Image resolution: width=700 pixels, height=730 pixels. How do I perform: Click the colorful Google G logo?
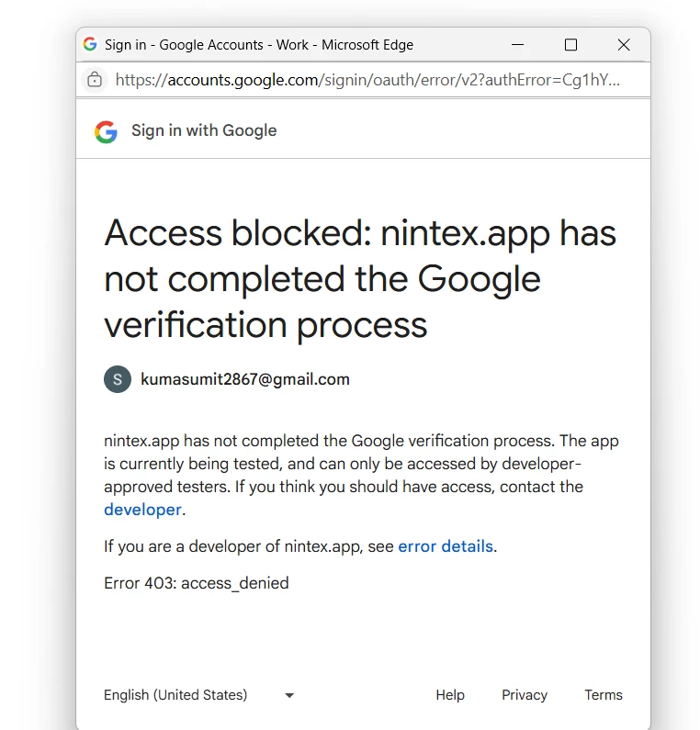pyautogui.click(x=107, y=131)
